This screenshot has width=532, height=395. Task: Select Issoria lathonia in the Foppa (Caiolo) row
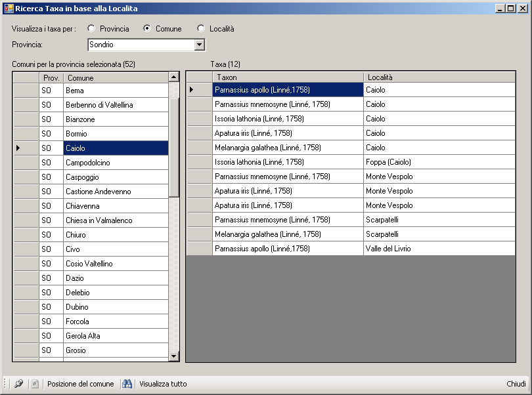[x=288, y=161]
